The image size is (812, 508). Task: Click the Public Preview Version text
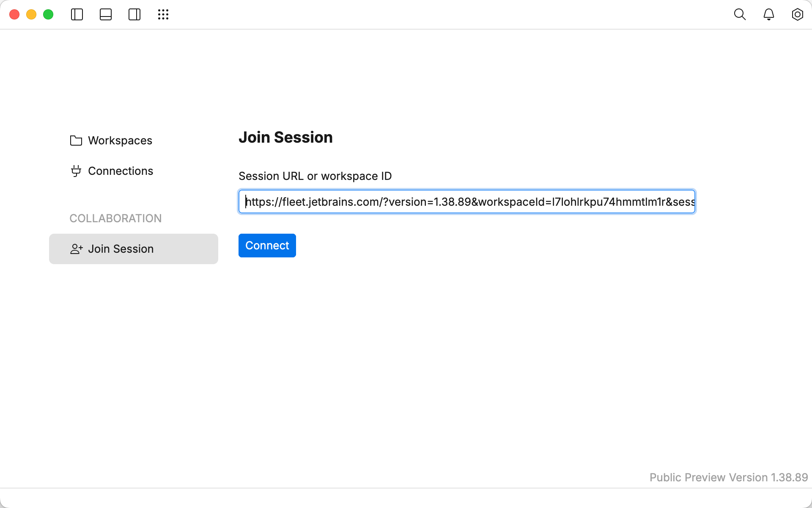pyautogui.click(x=728, y=478)
